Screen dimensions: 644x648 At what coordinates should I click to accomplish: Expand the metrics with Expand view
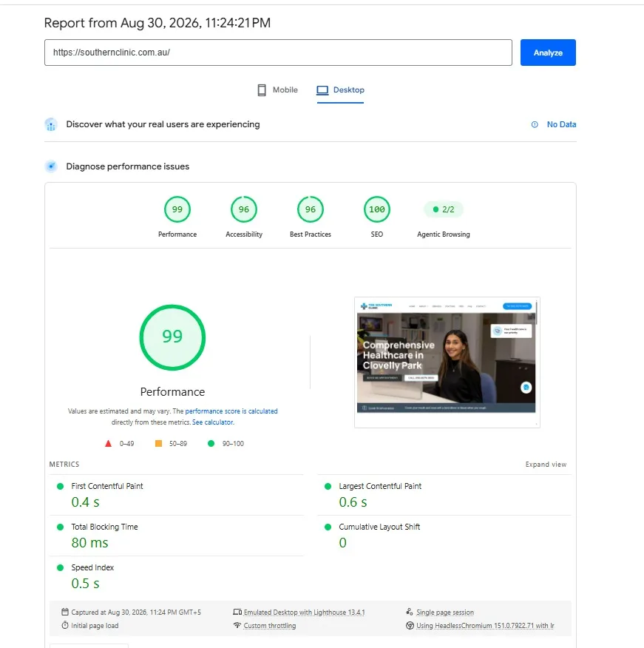[546, 465]
